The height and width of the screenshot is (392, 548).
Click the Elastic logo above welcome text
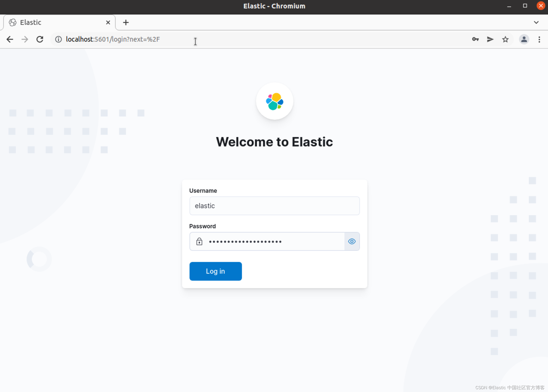274,101
